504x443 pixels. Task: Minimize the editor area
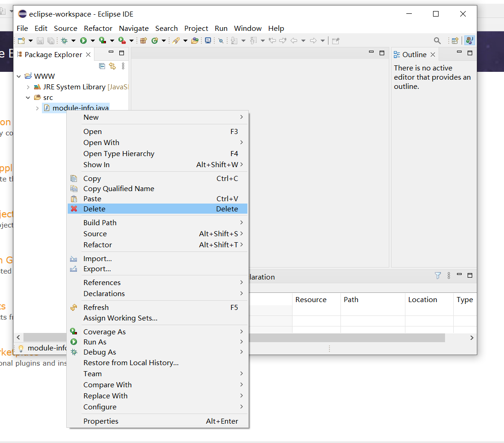coord(371,52)
